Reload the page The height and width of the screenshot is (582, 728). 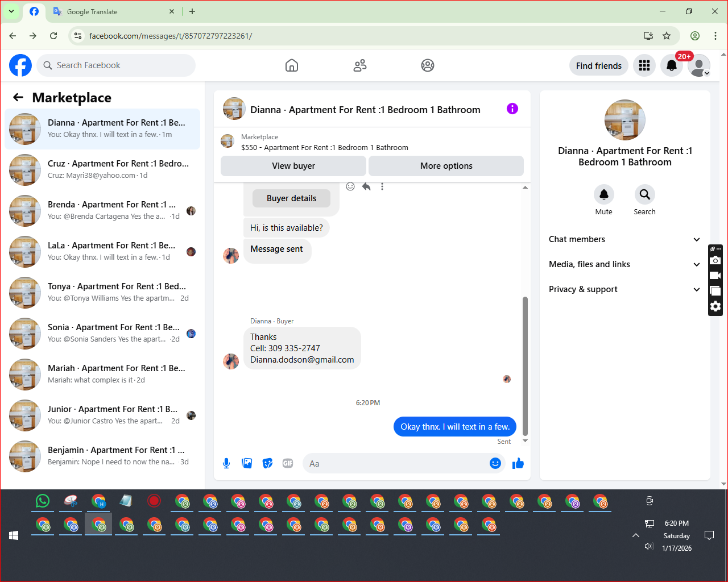53,36
